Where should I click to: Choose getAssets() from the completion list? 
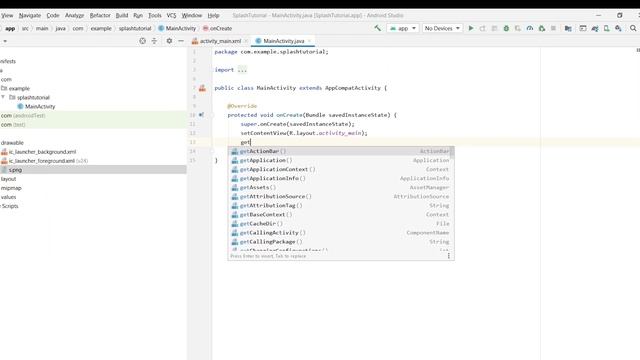[341, 187]
